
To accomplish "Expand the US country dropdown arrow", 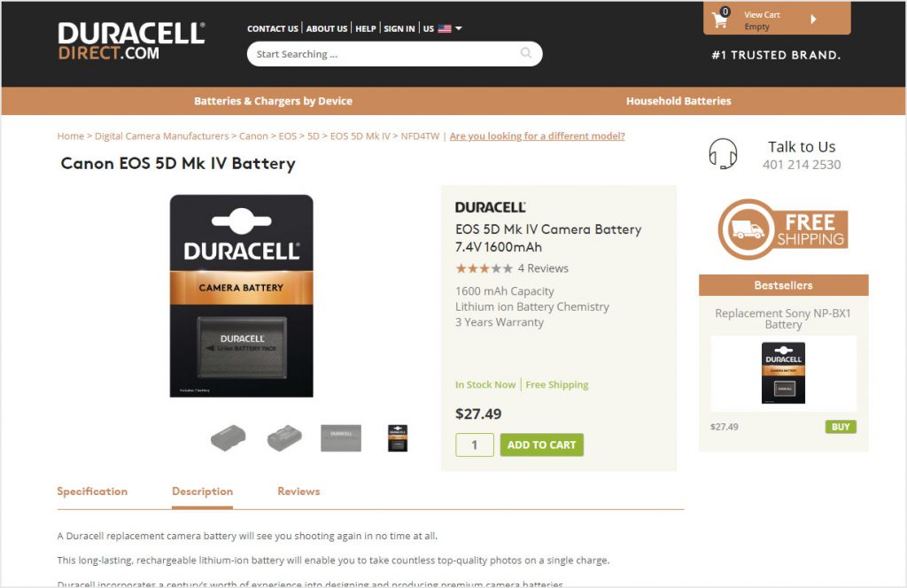I will 459,28.
